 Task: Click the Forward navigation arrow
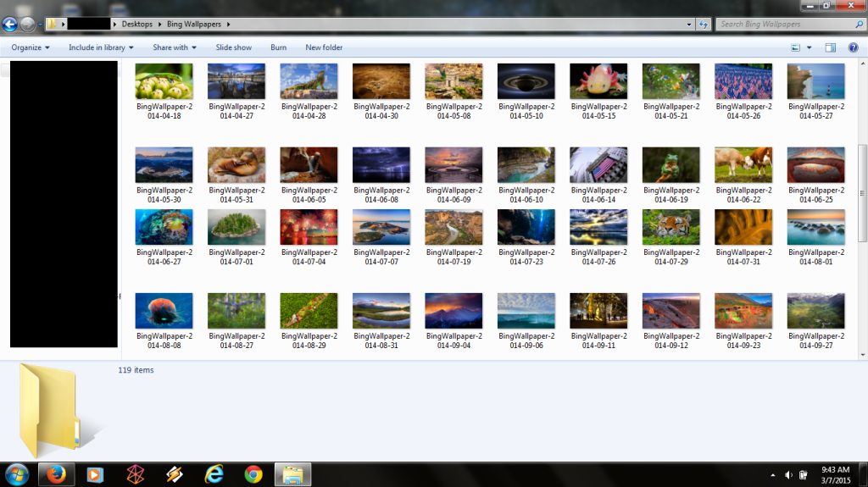click(27, 25)
